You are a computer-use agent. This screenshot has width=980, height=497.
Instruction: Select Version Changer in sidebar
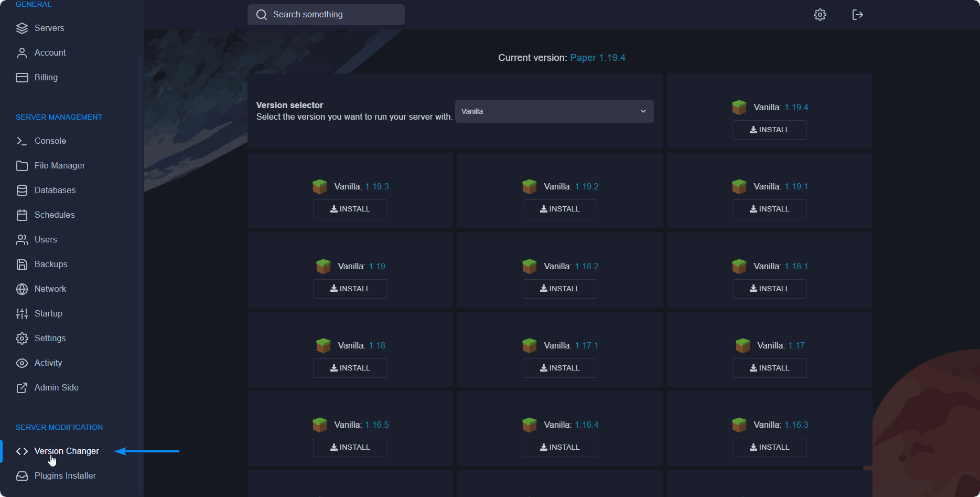click(66, 451)
